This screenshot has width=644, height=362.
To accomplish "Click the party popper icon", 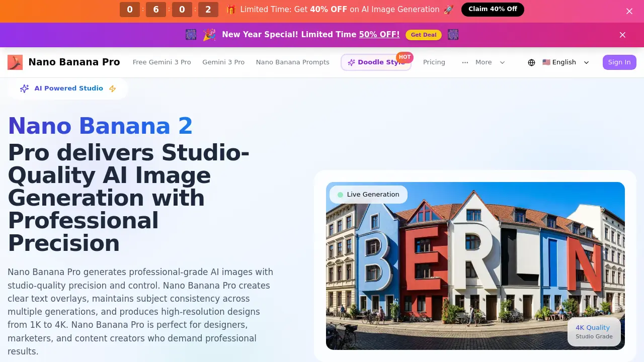I will [209, 35].
